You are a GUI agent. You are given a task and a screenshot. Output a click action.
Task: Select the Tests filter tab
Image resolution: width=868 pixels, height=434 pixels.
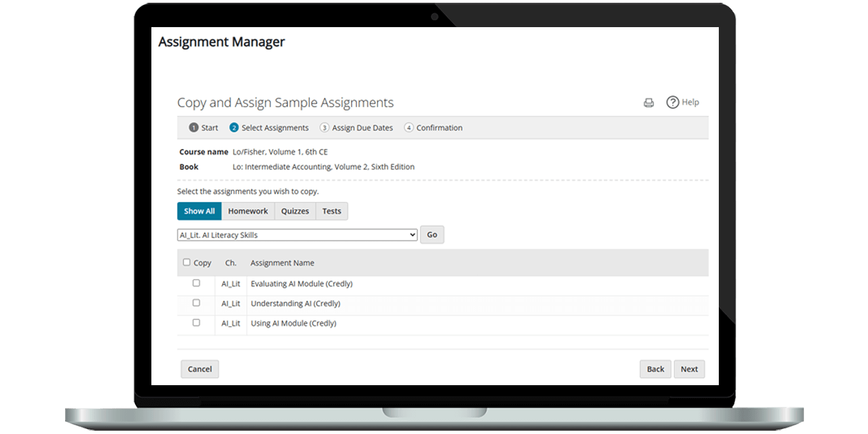click(x=331, y=211)
